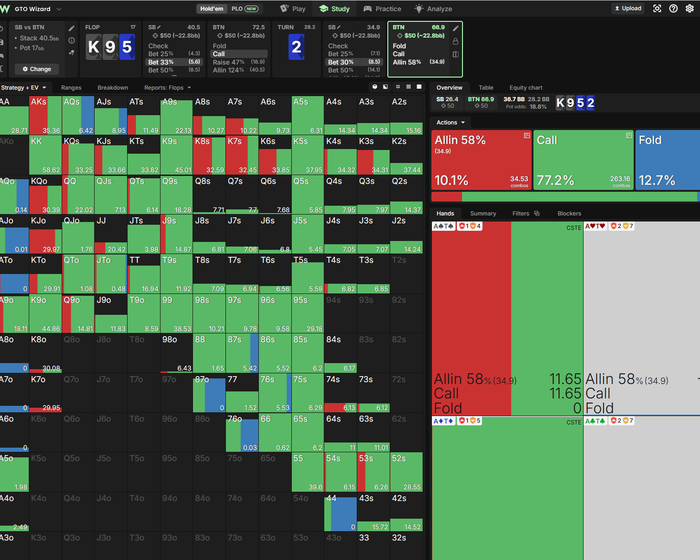The width and height of the screenshot is (700, 560).
Task: Click the Change button in the spot panel
Action: (x=37, y=69)
